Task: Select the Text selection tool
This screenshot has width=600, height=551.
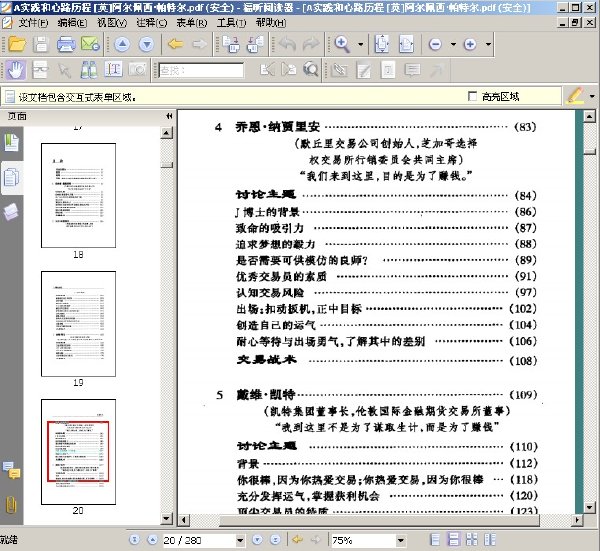Action: coord(114,70)
